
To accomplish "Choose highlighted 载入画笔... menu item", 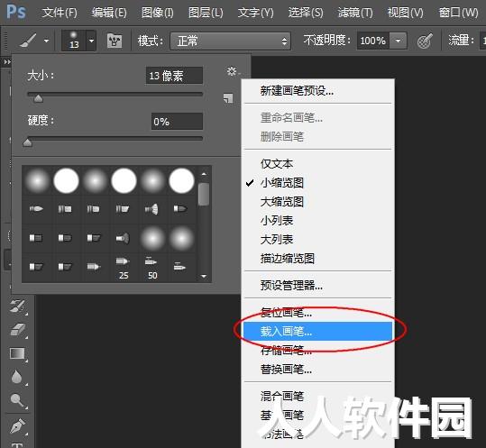I will coord(318,331).
